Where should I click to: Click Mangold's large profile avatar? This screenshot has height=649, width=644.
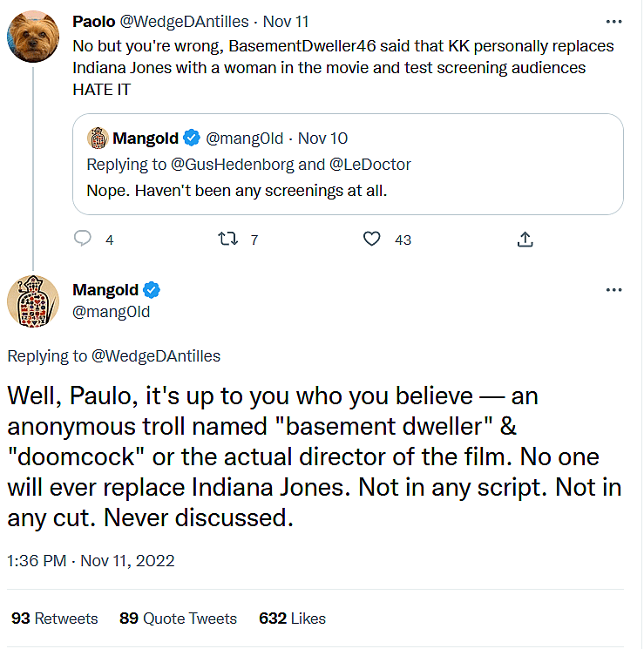(32, 301)
